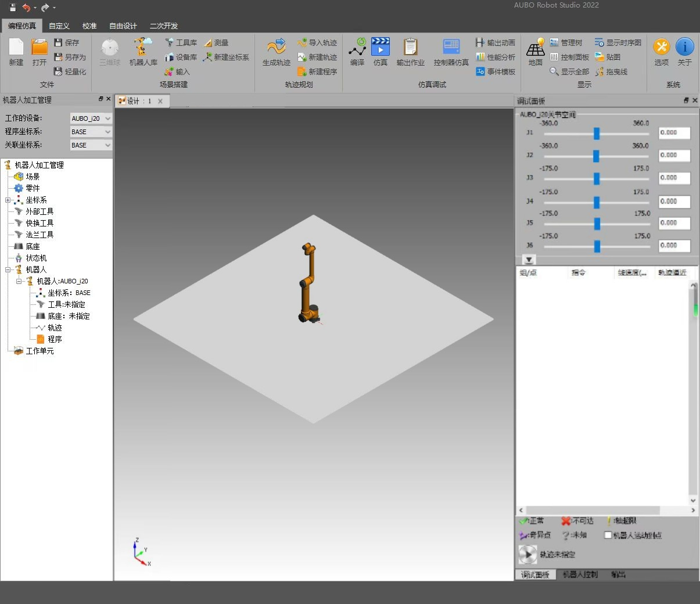Click 新建程序 to create a program
The height and width of the screenshot is (604, 700).
click(317, 71)
